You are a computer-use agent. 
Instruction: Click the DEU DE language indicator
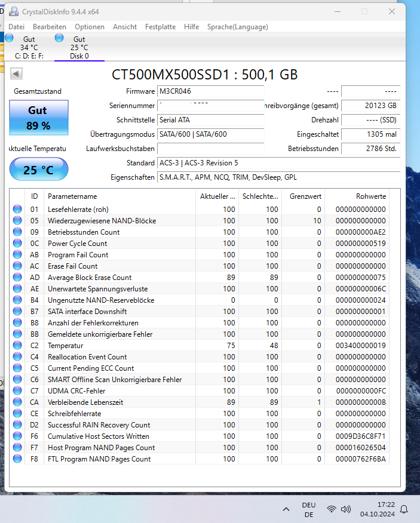309,510
